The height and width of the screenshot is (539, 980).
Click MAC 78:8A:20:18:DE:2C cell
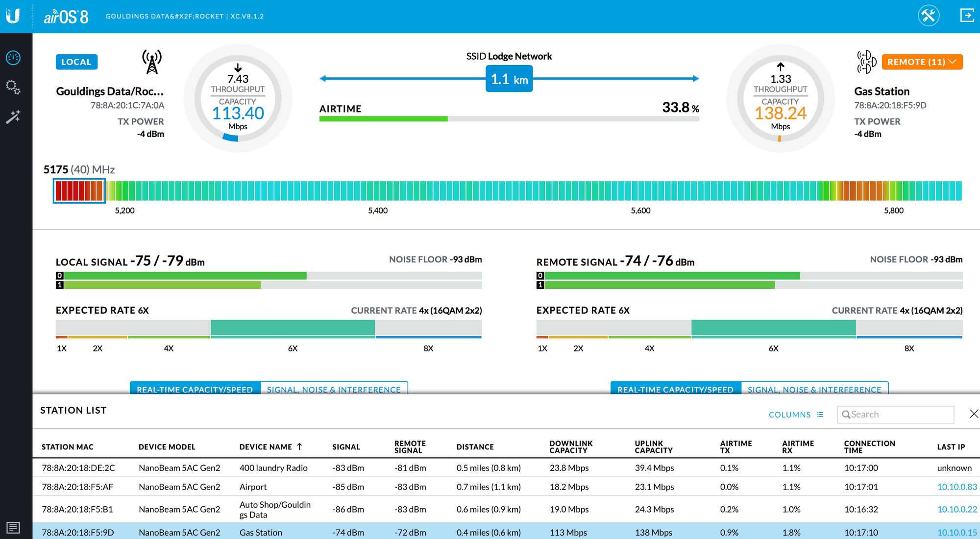78,468
